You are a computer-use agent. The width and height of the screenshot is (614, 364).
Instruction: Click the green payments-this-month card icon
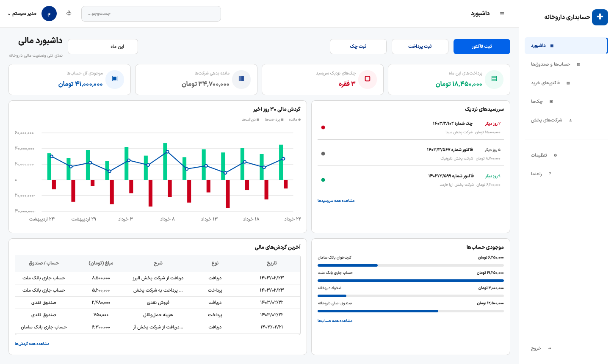pyautogui.click(x=494, y=79)
